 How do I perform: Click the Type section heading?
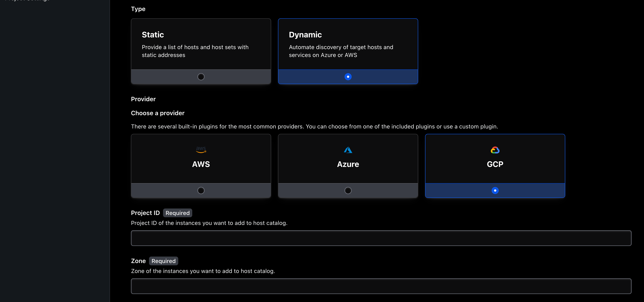pyautogui.click(x=138, y=9)
